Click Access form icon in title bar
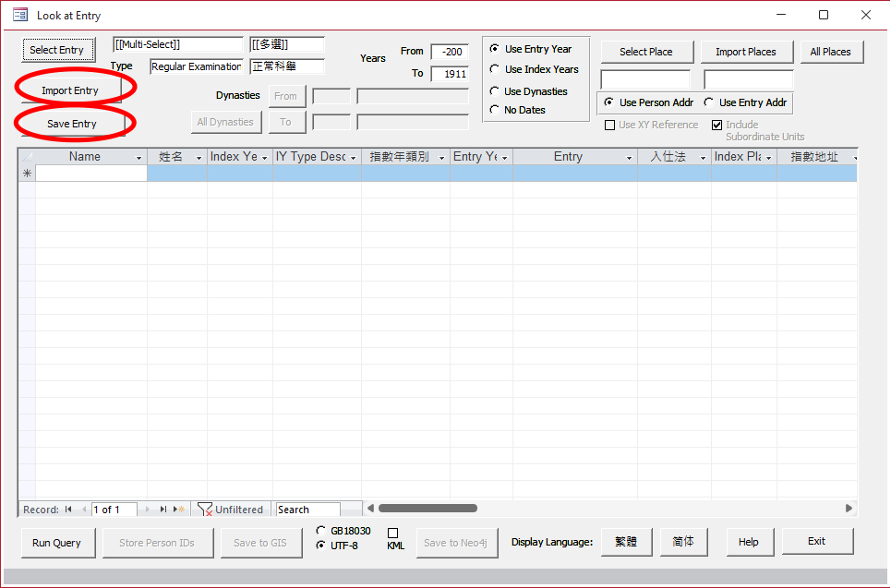 19,15
